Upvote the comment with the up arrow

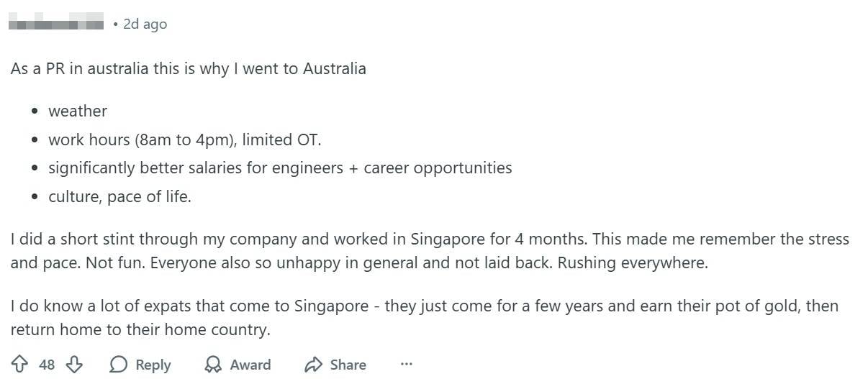click(x=19, y=365)
